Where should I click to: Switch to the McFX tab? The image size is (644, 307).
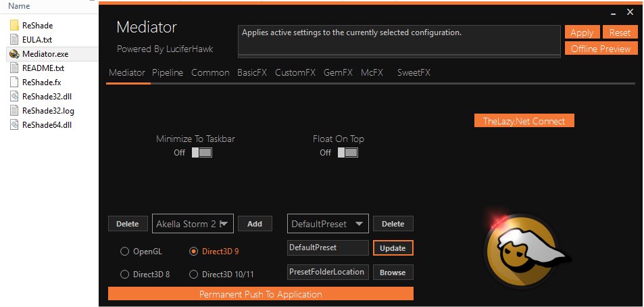[x=372, y=73]
